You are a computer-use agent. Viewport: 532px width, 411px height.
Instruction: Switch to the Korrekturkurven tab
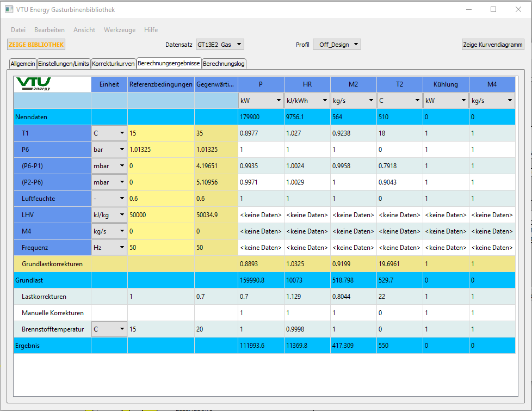113,64
